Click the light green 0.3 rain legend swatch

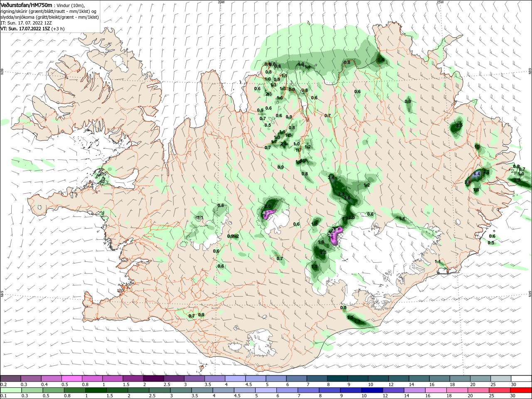pos(32,390)
